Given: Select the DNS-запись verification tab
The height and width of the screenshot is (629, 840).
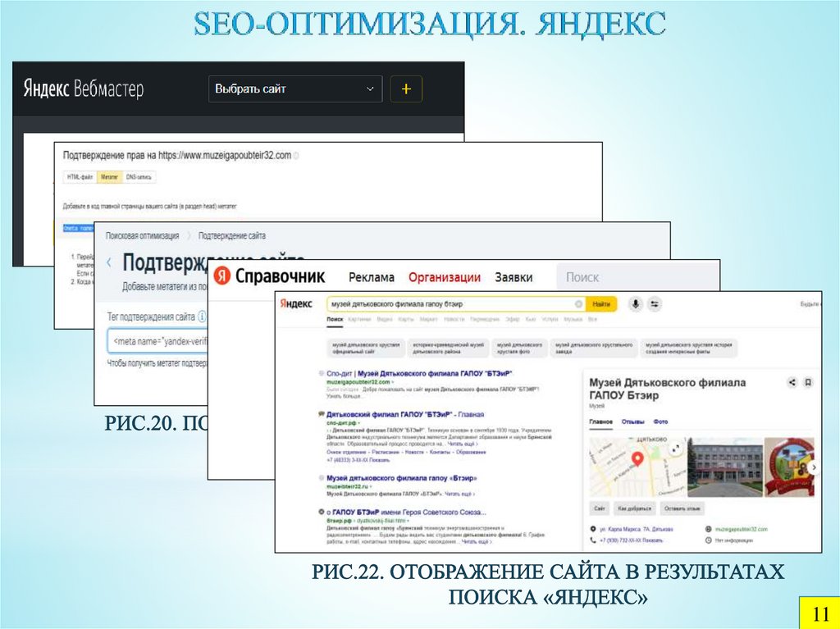Looking at the screenshot, I should tap(139, 177).
